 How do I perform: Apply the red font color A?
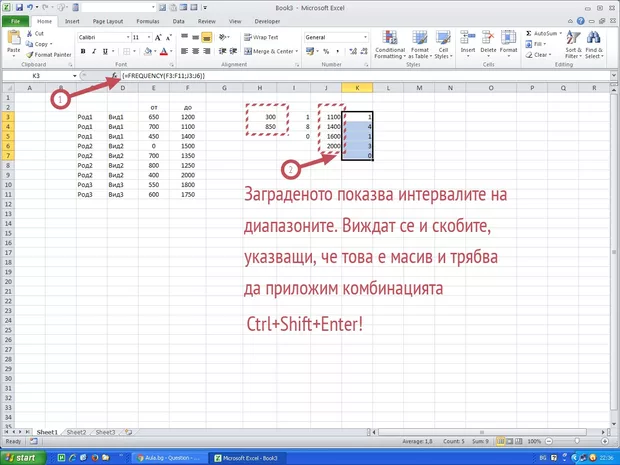tap(164, 51)
